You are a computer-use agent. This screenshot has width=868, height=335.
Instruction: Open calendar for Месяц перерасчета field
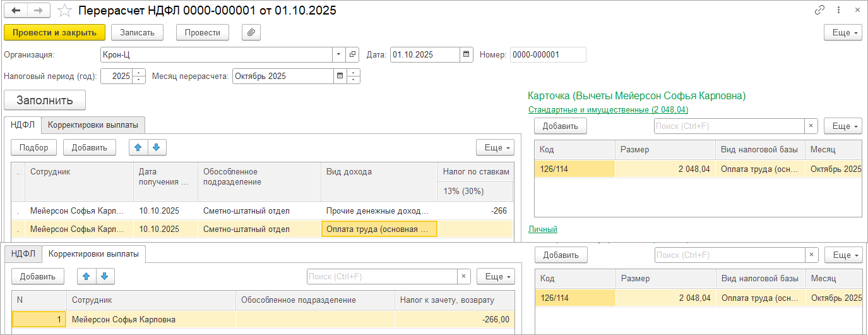click(x=340, y=76)
